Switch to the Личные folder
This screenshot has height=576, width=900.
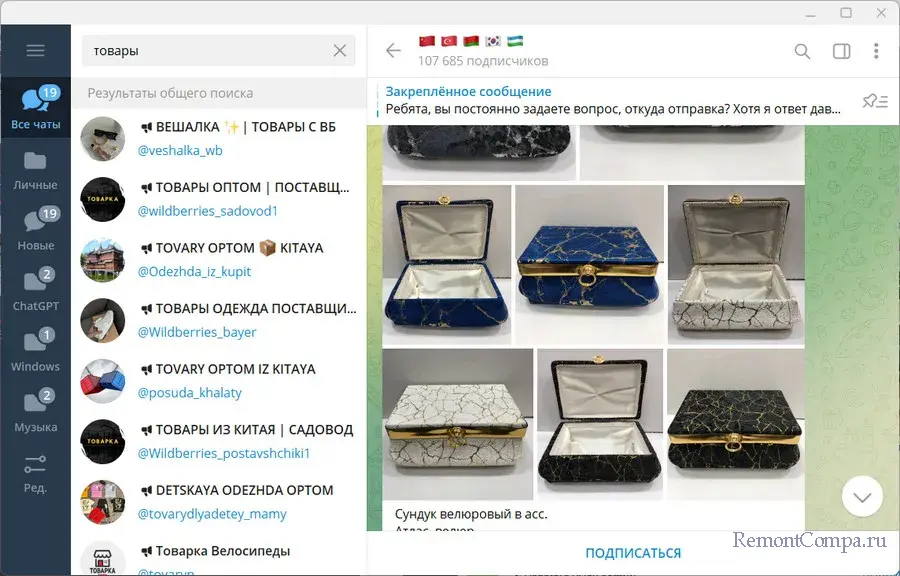click(35, 168)
